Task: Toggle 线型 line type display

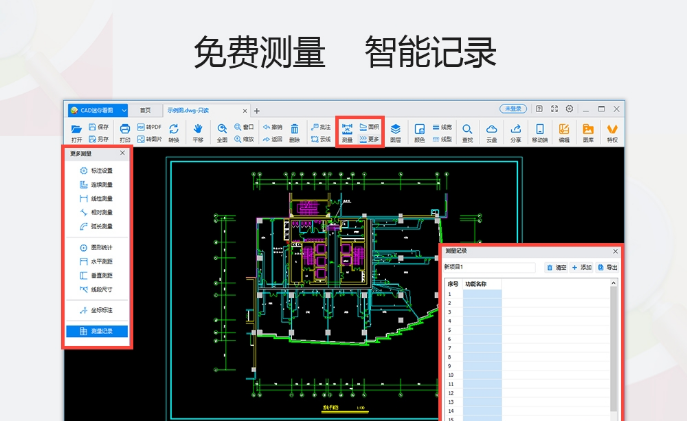Action: tap(442, 139)
